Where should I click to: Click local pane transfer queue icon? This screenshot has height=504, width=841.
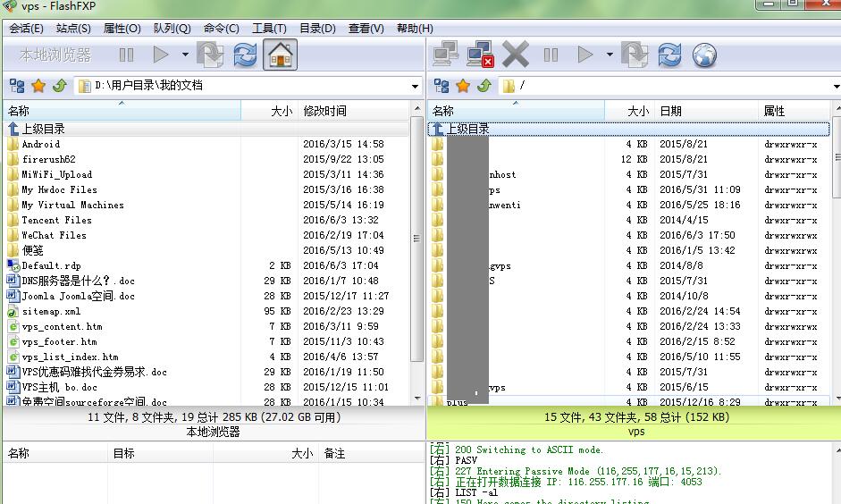pos(210,55)
